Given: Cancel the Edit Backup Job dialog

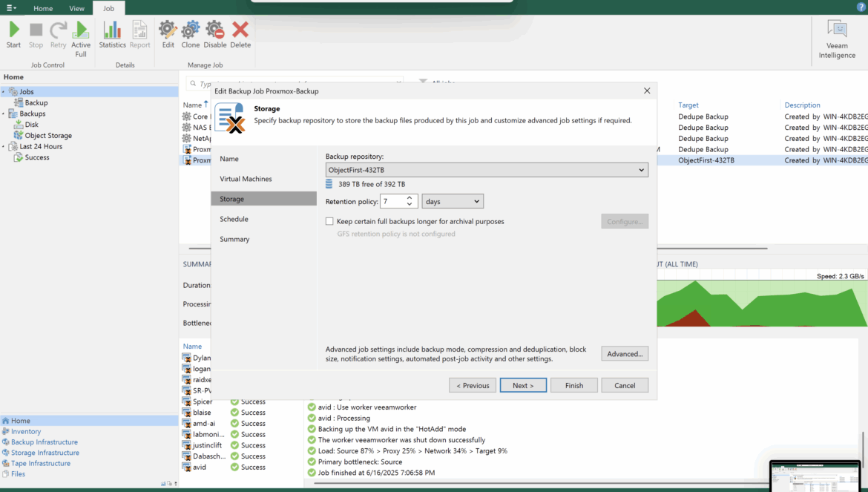Looking at the screenshot, I should [625, 385].
